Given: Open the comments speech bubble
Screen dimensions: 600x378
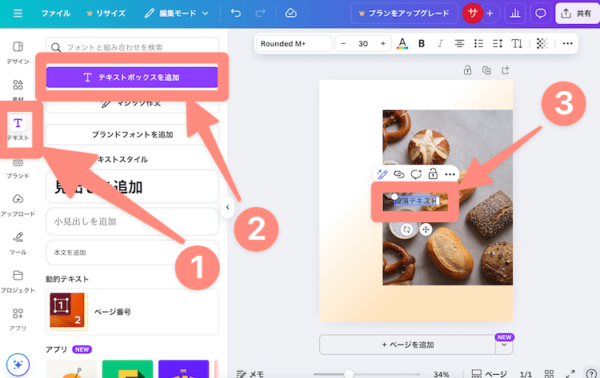Looking at the screenshot, I should tap(540, 13).
